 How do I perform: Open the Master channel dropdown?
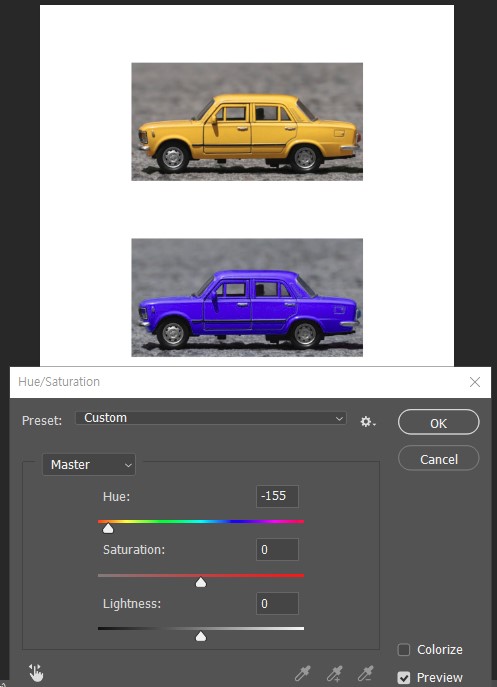(x=89, y=464)
